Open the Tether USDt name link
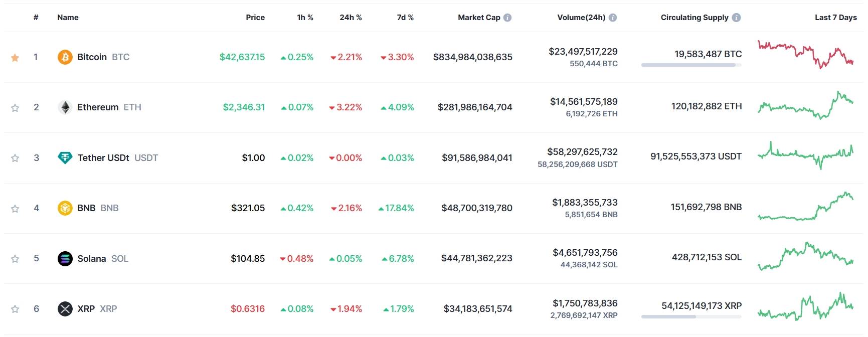This screenshot has width=868, height=337. (103, 158)
